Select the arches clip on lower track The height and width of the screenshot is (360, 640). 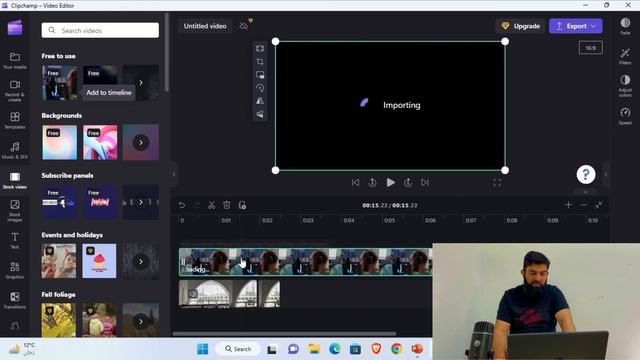click(229, 293)
